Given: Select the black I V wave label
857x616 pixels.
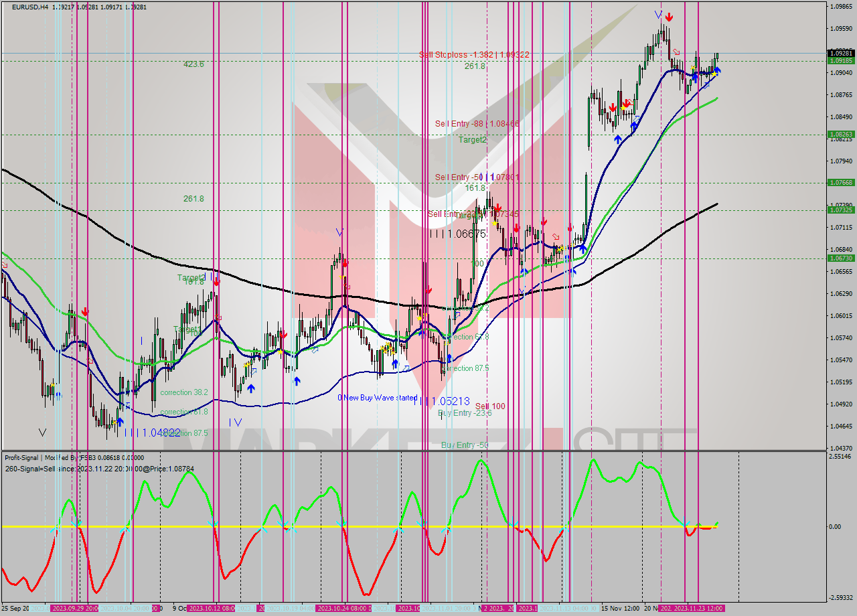Looking at the screenshot, I should pyautogui.click(x=235, y=422).
